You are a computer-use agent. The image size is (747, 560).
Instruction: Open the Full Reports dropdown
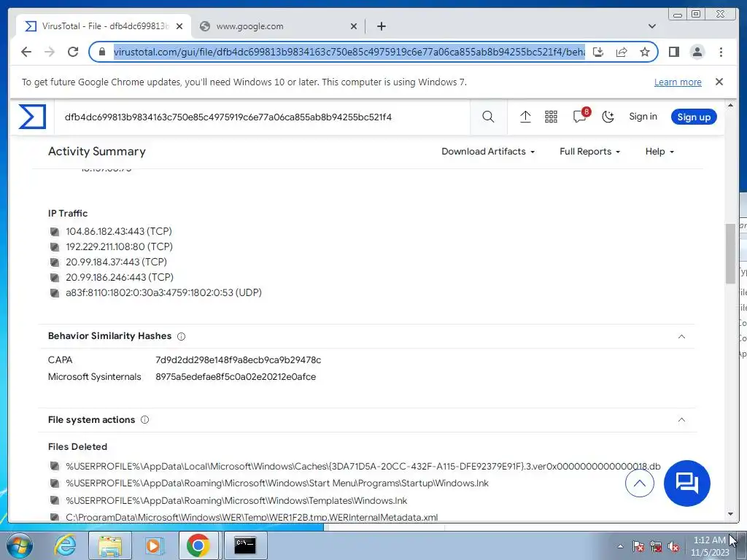point(589,152)
